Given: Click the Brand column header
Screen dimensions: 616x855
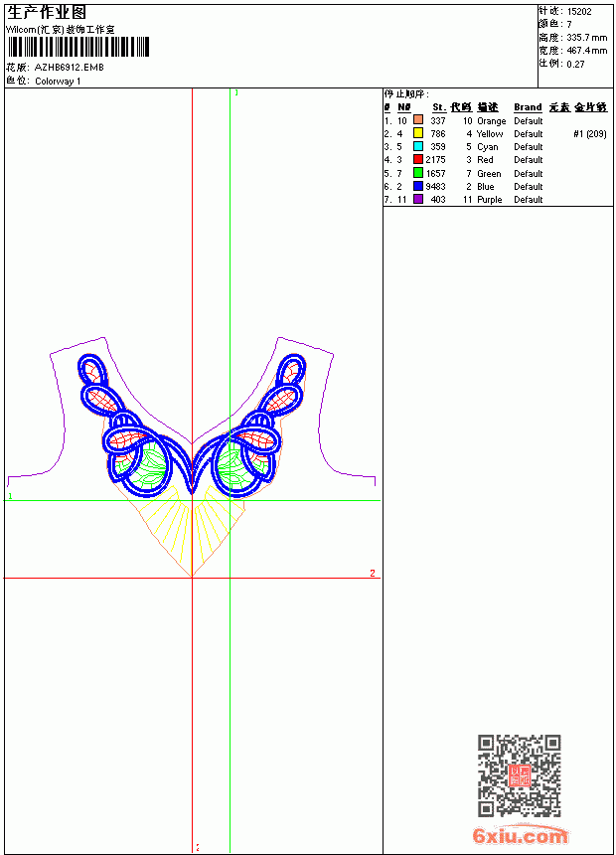Looking at the screenshot, I should [528, 107].
